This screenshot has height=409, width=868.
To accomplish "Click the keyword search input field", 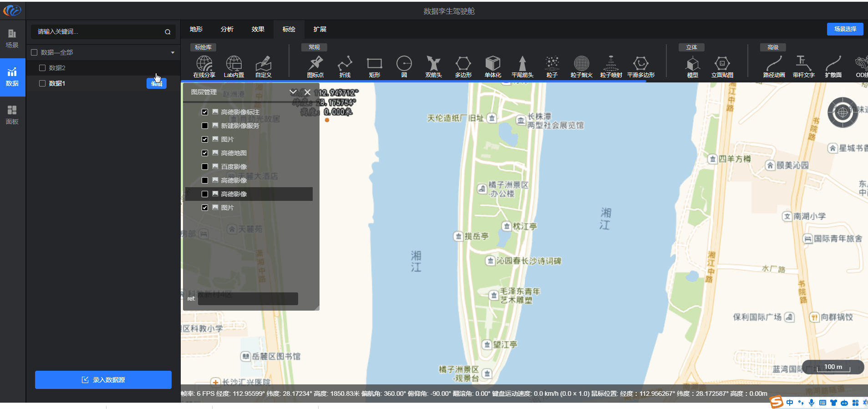I will (x=98, y=31).
